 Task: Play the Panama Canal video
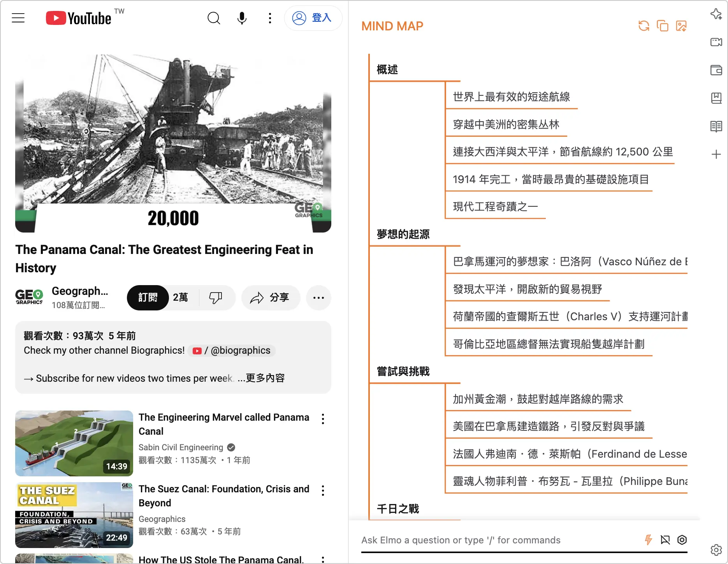click(173, 143)
